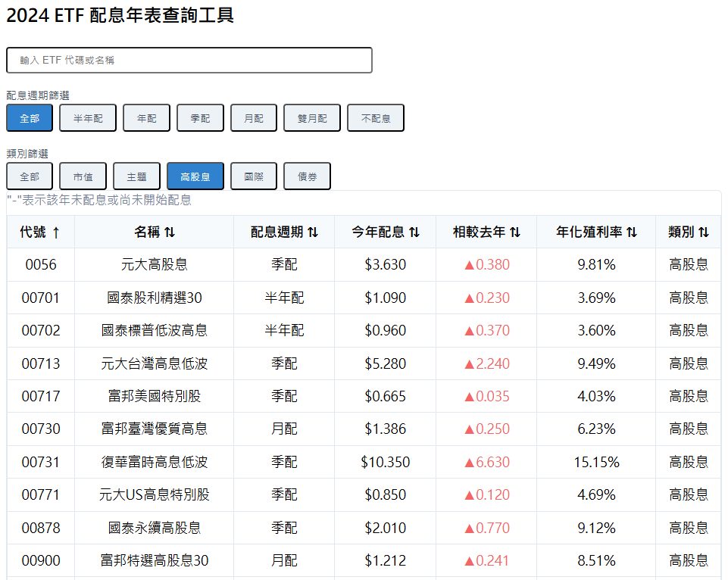Click dividend value $10.350
The height and width of the screenshot is (580, 728).
click(x=386, y=462)
